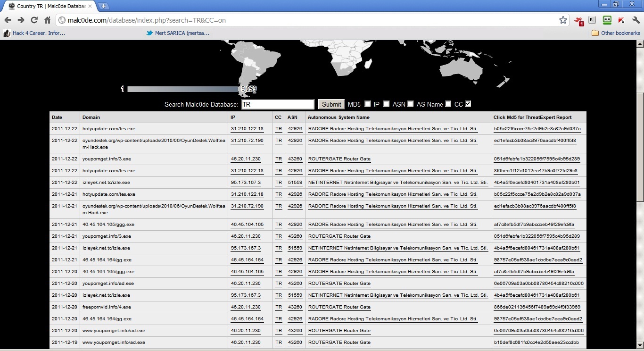
Task: Open the Hack 4 Career bookmark
Action: [34, 33]
